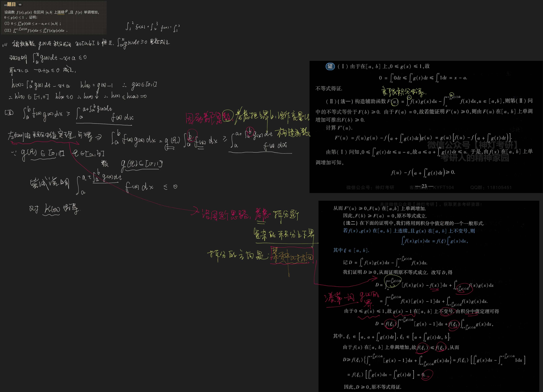Click the 法一 label in the first solution image

[345, 101]
